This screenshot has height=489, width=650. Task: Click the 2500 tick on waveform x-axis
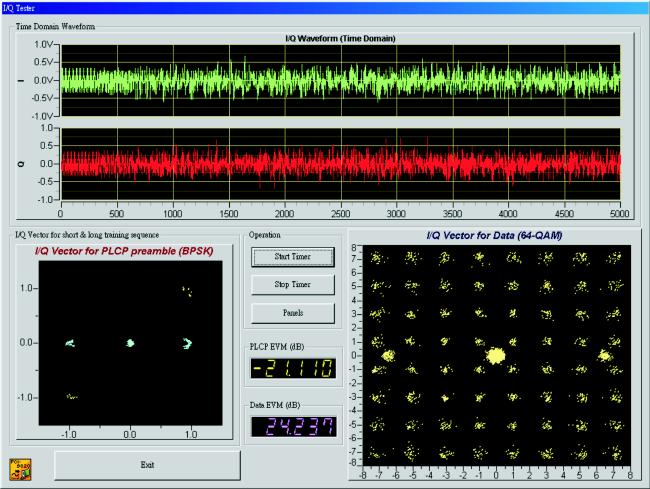340,213
